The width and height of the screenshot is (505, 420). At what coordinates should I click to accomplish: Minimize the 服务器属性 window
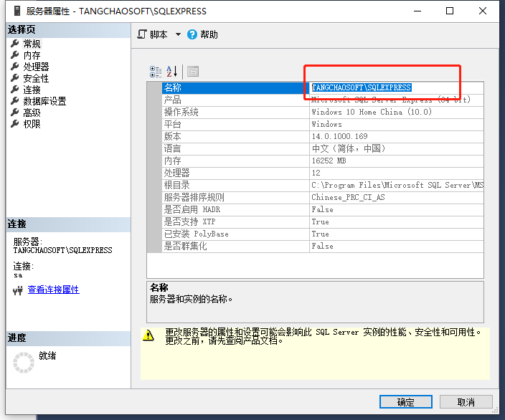pyautogui.click(x=417, y=11)
